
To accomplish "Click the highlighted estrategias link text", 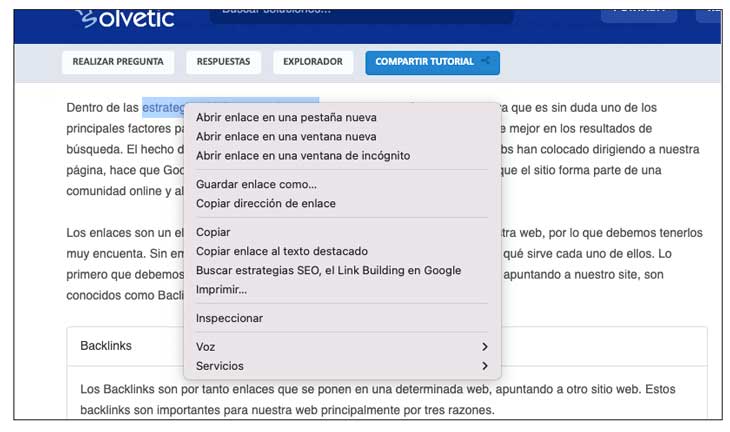I will click(x=163, y=108).
